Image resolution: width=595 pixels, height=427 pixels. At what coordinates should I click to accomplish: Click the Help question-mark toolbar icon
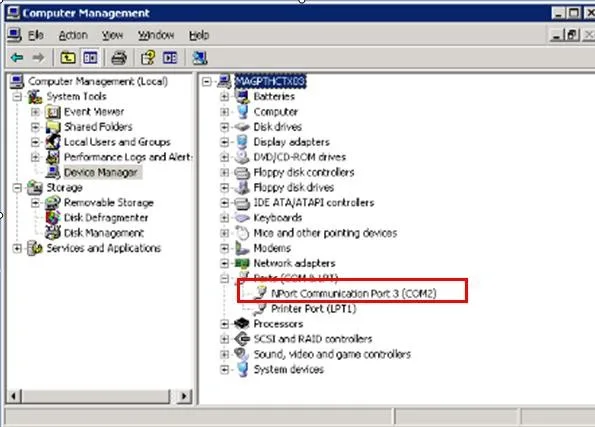tap(148, 58)
